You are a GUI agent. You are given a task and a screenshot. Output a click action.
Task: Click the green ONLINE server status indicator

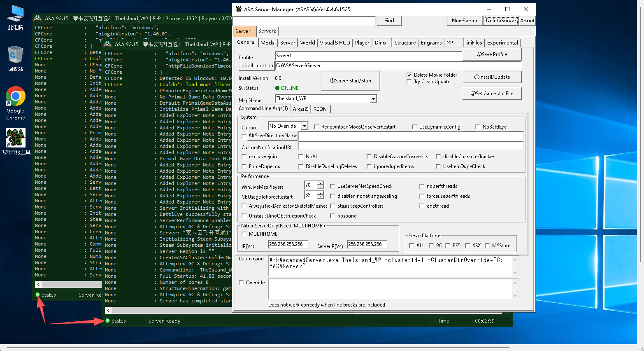(x=287, y=88)
